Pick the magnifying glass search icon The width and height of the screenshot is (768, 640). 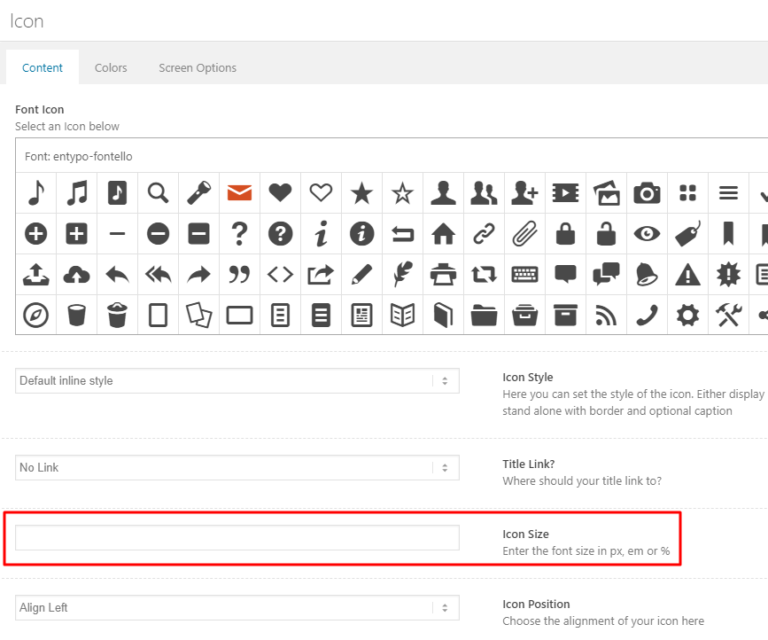[x=158, y=193]
